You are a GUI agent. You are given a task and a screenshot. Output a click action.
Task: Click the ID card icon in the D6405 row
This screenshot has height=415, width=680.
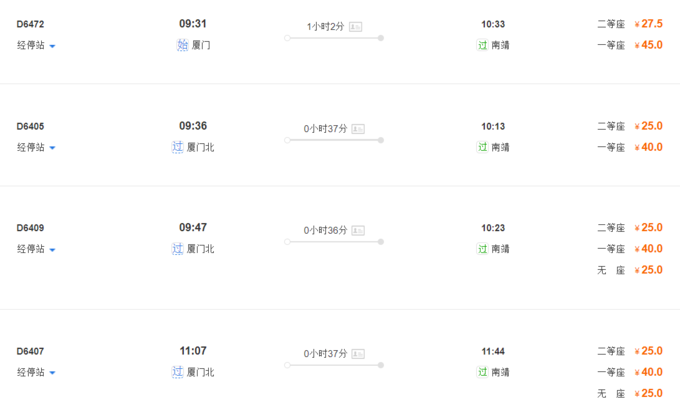[357, 128]
